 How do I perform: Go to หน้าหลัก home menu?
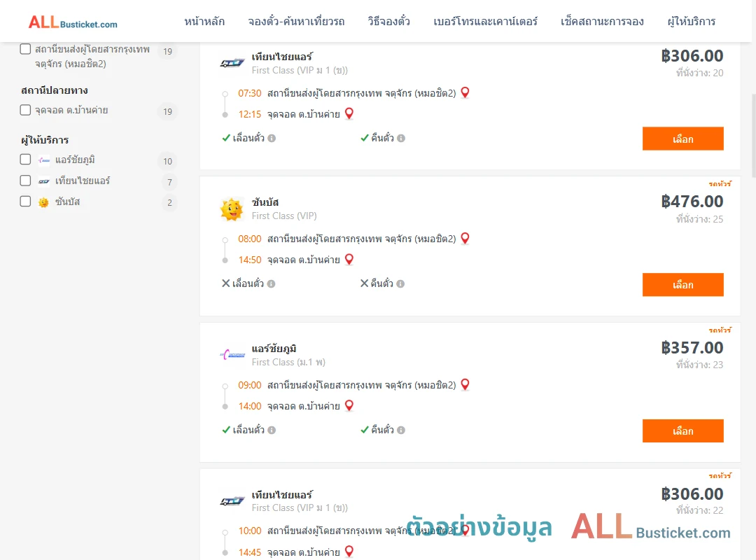tap(204, 21)
